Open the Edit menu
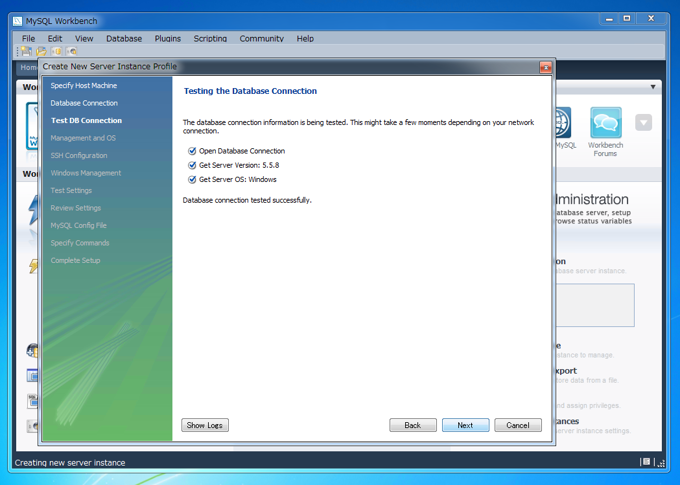Viewport: 680px width, 485px height. [55, 39]
